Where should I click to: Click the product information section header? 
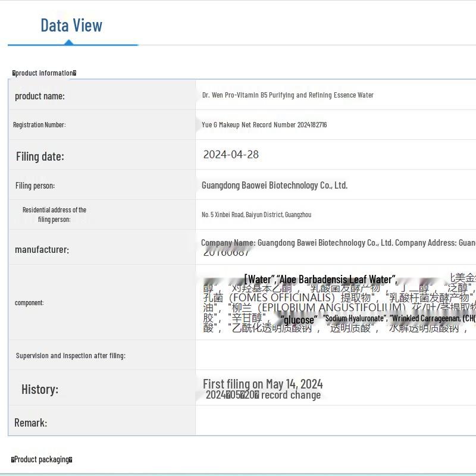click(x=44, y=73)
